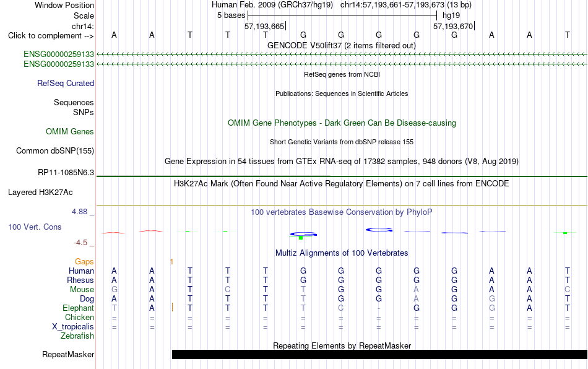The height and width of the screenshot is (369, 588).
Task: Click the RP11-1085N6.3 gene label
Action: (66, 173)
